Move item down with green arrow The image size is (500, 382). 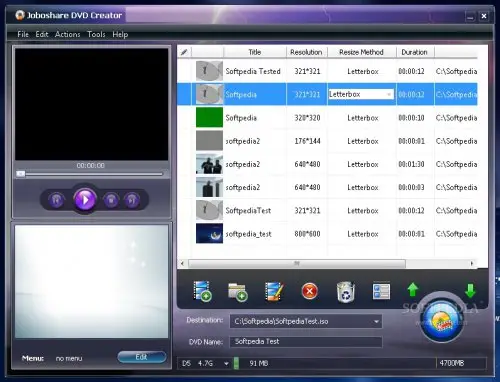(x=470, y=291)
